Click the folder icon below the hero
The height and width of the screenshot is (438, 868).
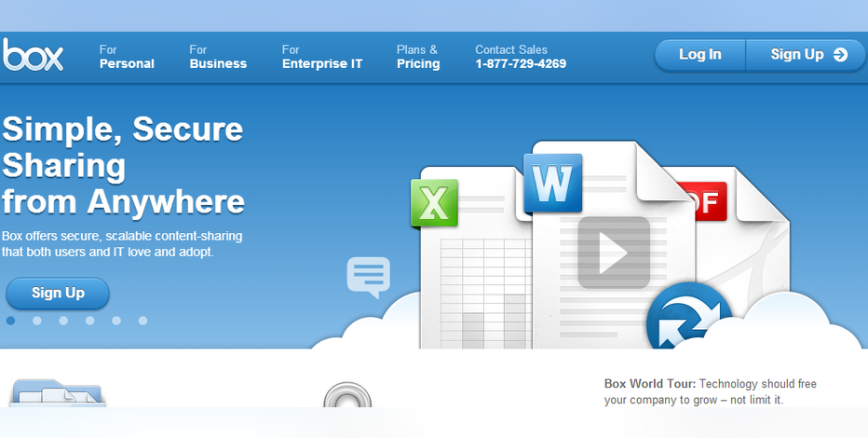(57, 393)
